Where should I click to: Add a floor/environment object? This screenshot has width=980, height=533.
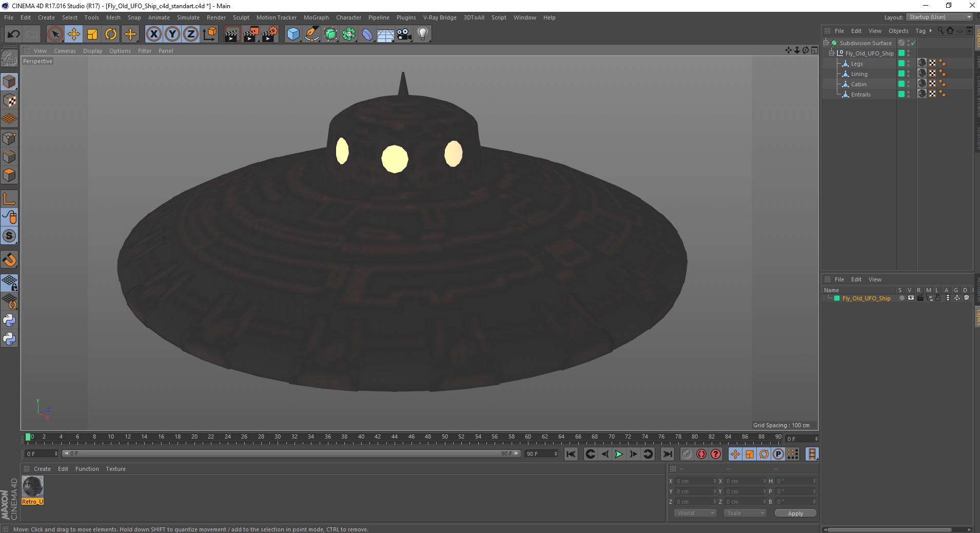pyautogui.click(x=386, y=34)
